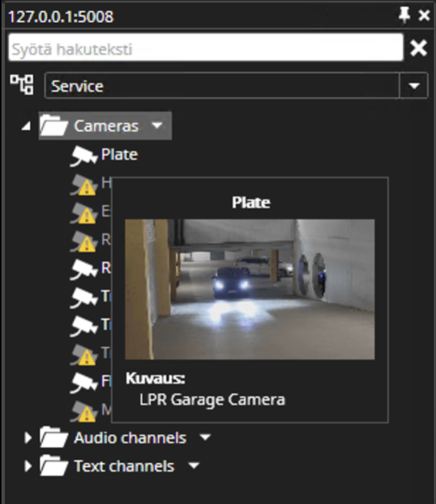Collapse the Cameras folder triangle
The width and height of the screenshot is (436, 504).
coord(26,126)
